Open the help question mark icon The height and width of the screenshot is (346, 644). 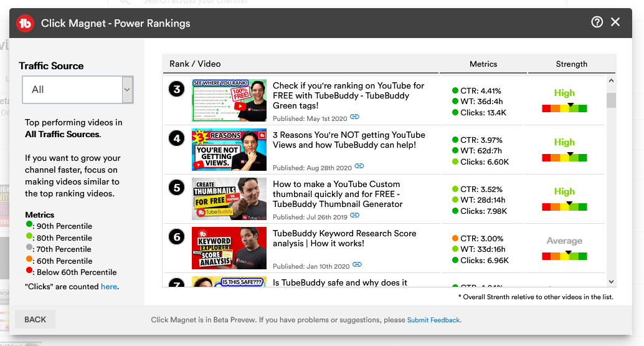(597, 22)
